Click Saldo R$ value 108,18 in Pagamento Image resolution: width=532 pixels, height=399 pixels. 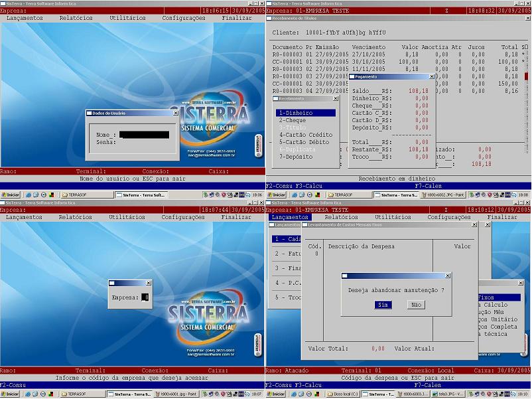pos(419,91)
